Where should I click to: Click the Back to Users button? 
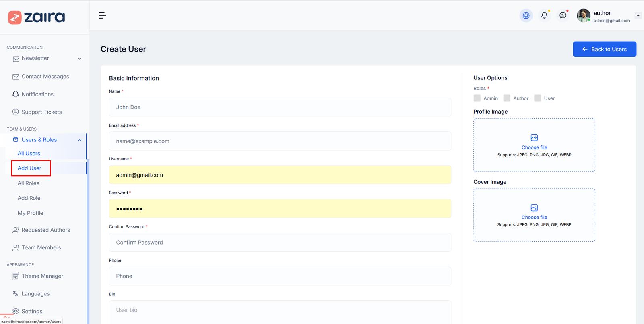tap(604, 49)
